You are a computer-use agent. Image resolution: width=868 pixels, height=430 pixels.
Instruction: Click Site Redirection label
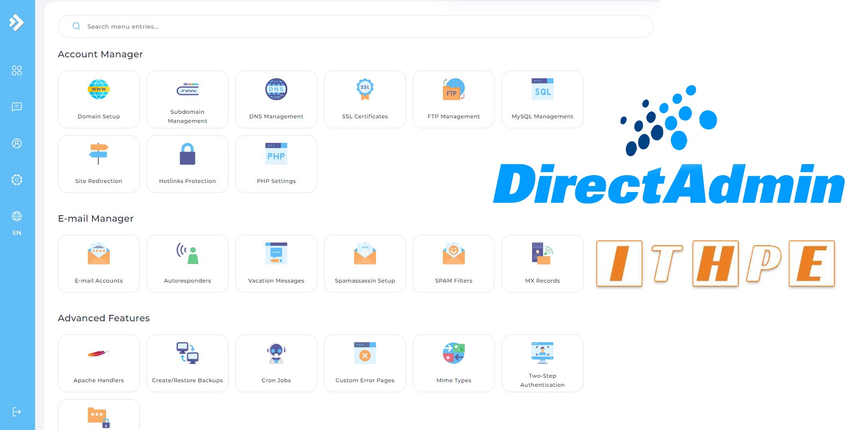coord(99,181)
